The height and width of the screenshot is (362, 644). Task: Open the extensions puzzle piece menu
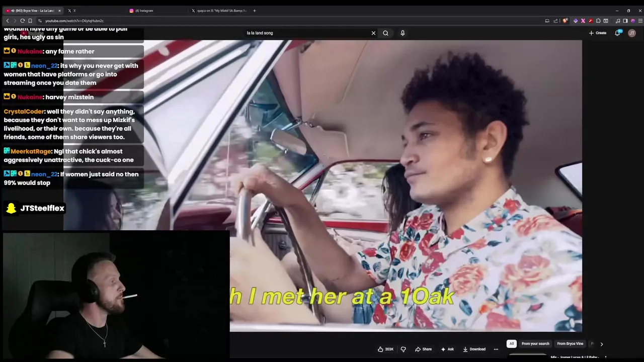point(598,21)
